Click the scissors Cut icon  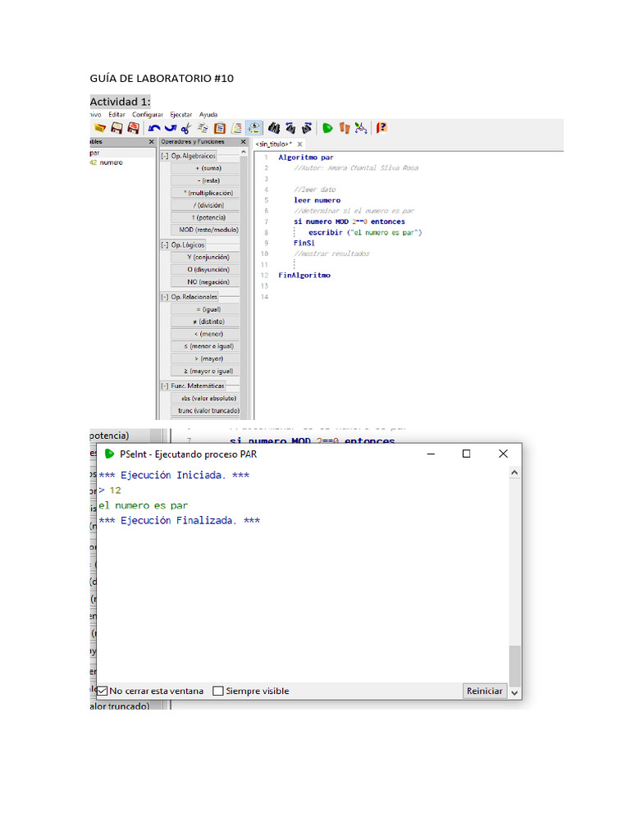tap(186, 128)
